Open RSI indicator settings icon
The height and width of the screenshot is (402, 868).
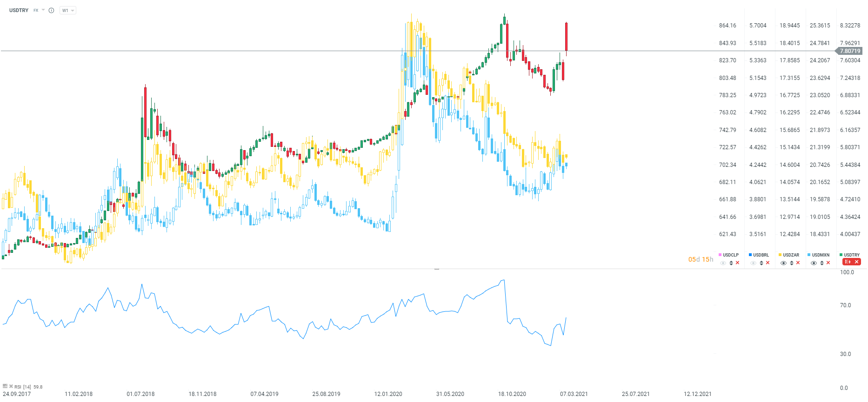[5, 386]
